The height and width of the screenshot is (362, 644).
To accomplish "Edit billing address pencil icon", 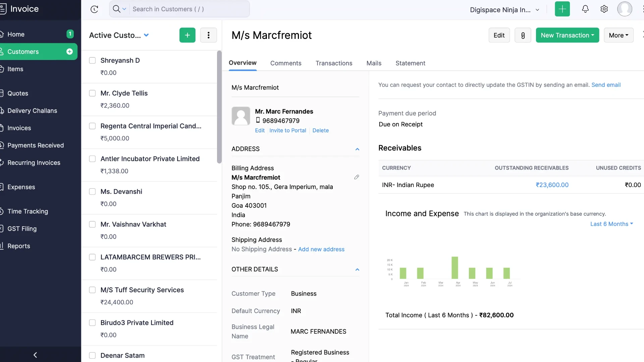I will pos(357,177).
